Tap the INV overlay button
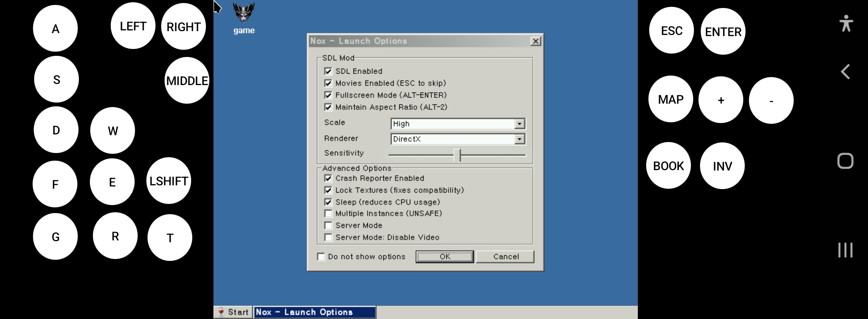Image resolution: width=868 pixels, height=319 pixels. (x=722, y=166)
